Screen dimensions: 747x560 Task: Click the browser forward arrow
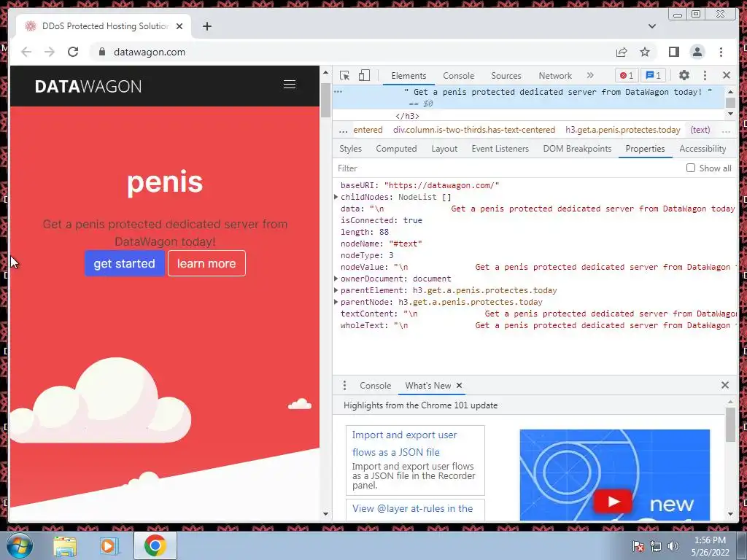point(50,52)
